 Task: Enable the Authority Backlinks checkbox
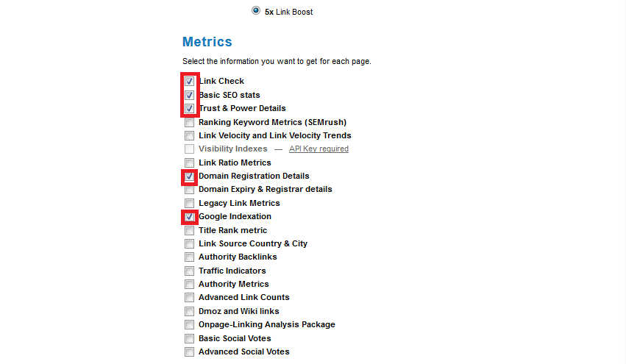point(190,257)
